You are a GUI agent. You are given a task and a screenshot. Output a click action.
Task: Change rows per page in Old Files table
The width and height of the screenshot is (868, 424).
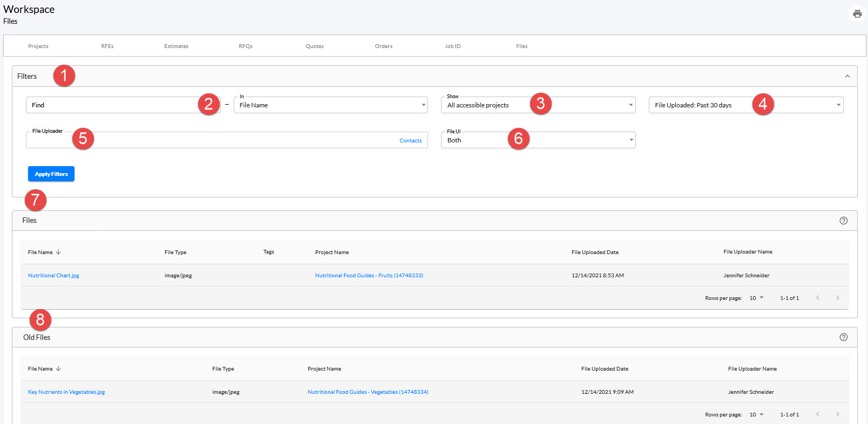pyautogui.click(x=756, y=414)
